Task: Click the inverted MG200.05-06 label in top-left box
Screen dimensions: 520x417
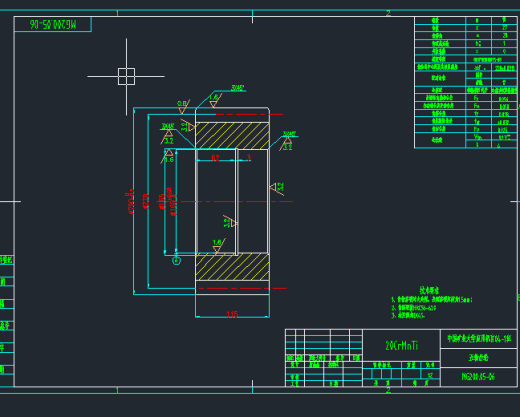Action: [x=53, y=24]
